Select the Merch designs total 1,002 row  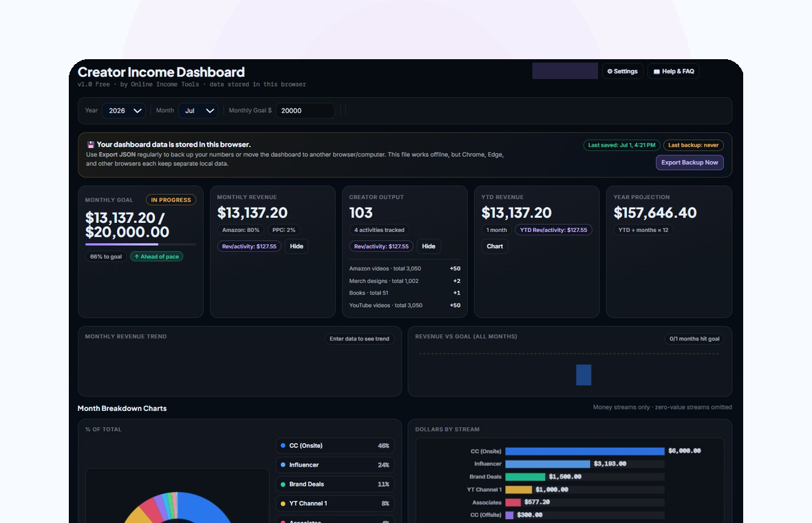[x=405, y=281]
